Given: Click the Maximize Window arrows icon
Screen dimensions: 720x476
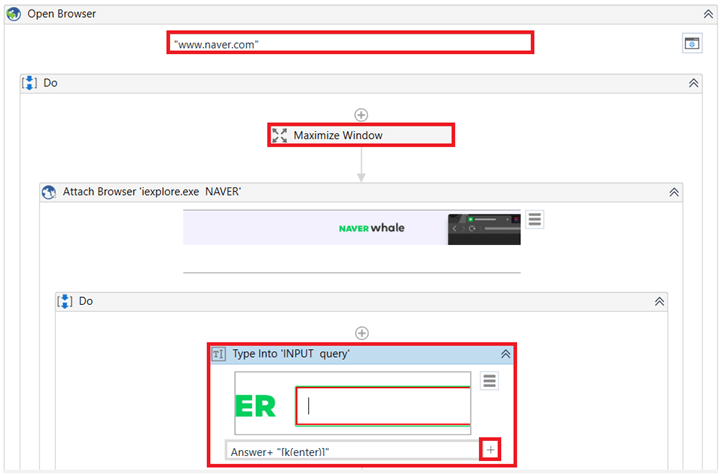Looking at the screenshot, I should click(279, 135).
